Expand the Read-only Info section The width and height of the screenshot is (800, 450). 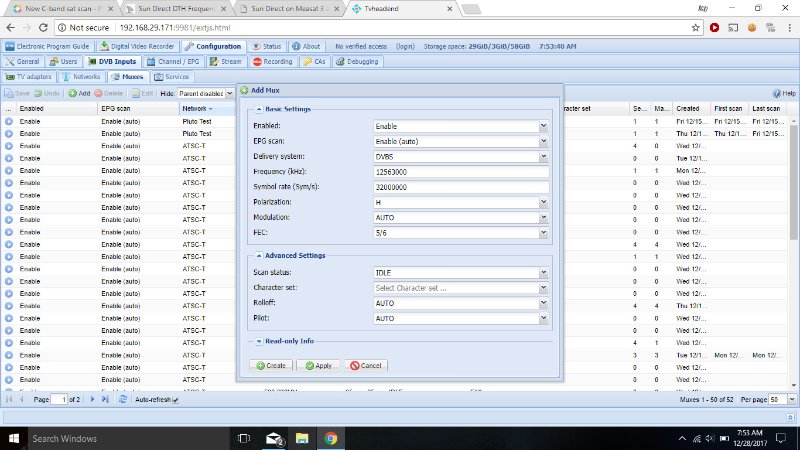click(259, 341)
